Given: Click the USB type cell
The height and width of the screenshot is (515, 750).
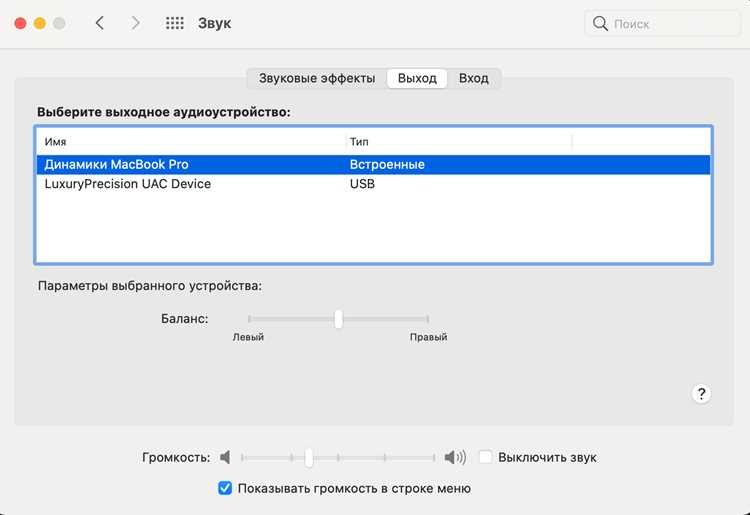Looking at the screenshot, I should (362, 184).
